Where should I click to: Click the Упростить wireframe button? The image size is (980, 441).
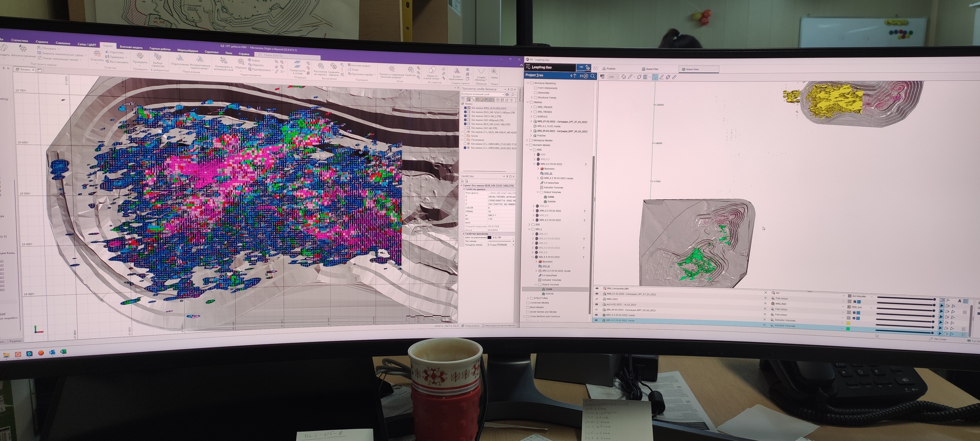[115, 52]
